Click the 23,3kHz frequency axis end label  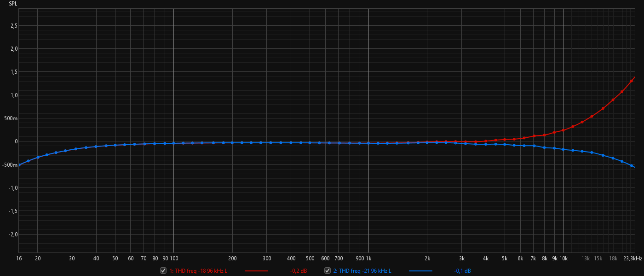click(x=632, y=258)
